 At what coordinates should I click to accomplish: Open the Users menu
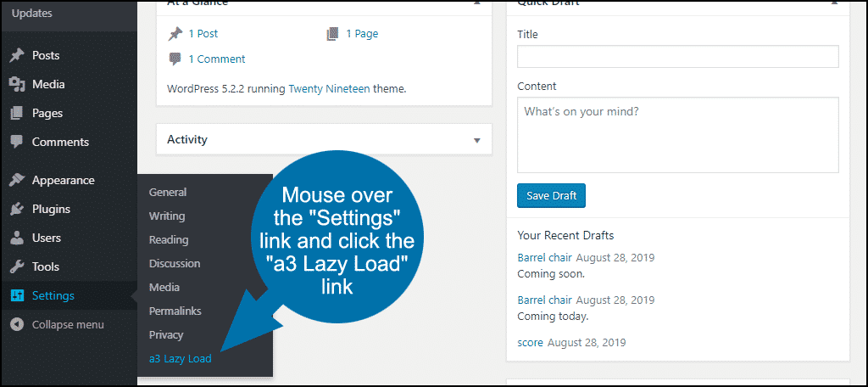tap(47, 238)
